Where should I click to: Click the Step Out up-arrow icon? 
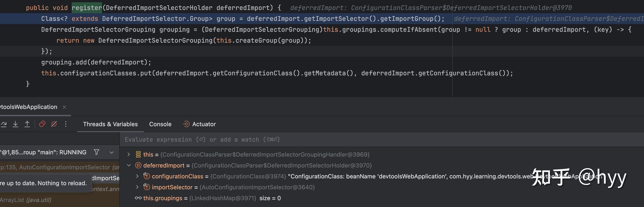27,124
